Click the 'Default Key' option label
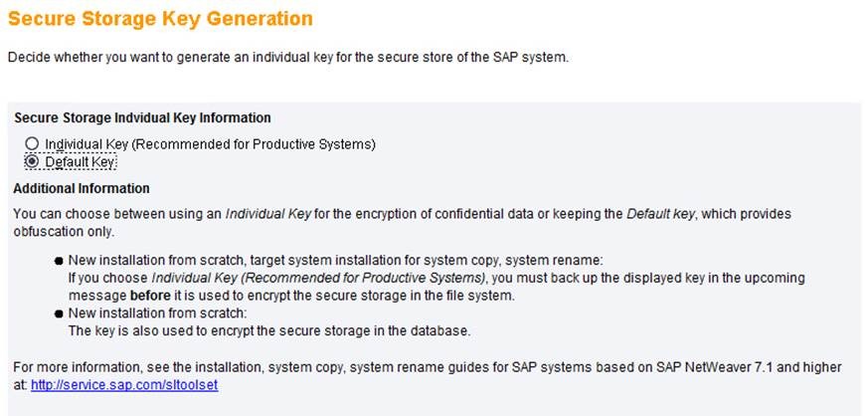 pos(80,162)
